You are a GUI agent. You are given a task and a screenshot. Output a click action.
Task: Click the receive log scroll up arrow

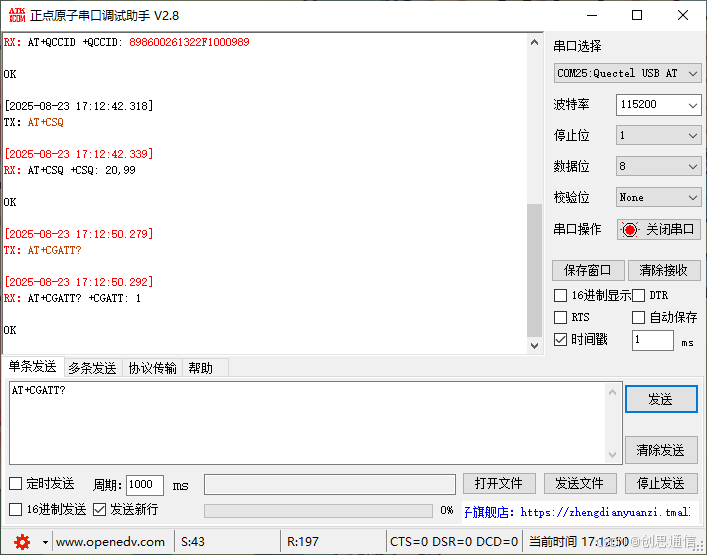point(534,42)
